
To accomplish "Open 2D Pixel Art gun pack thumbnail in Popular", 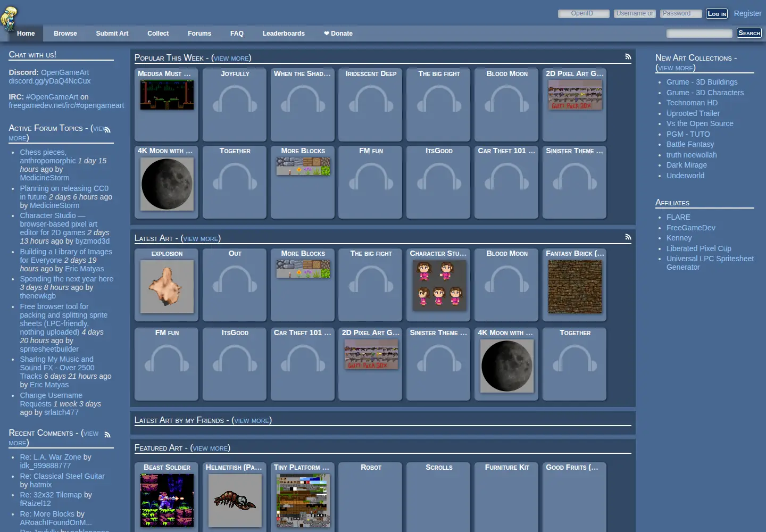I will pos(575,95).
